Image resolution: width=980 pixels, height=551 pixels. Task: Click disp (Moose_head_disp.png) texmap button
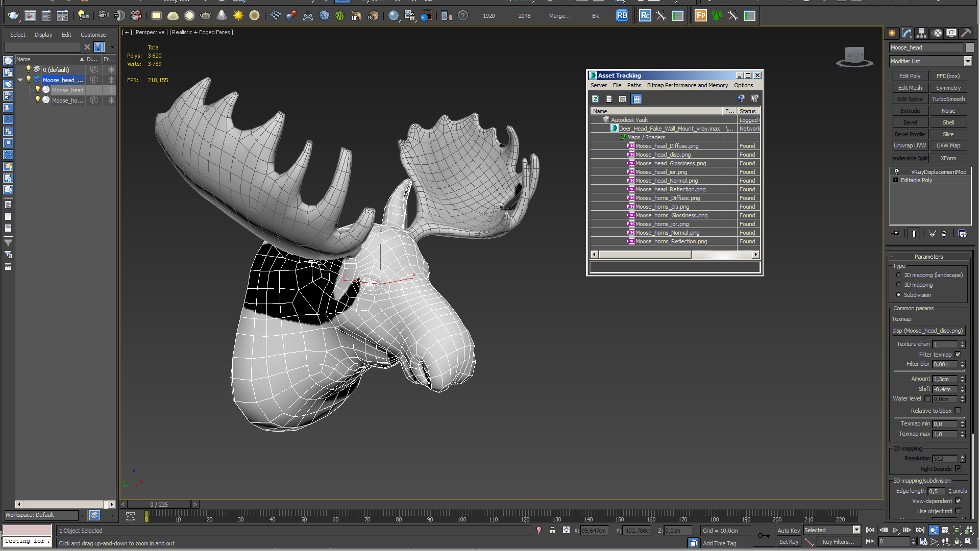[928, 331]
